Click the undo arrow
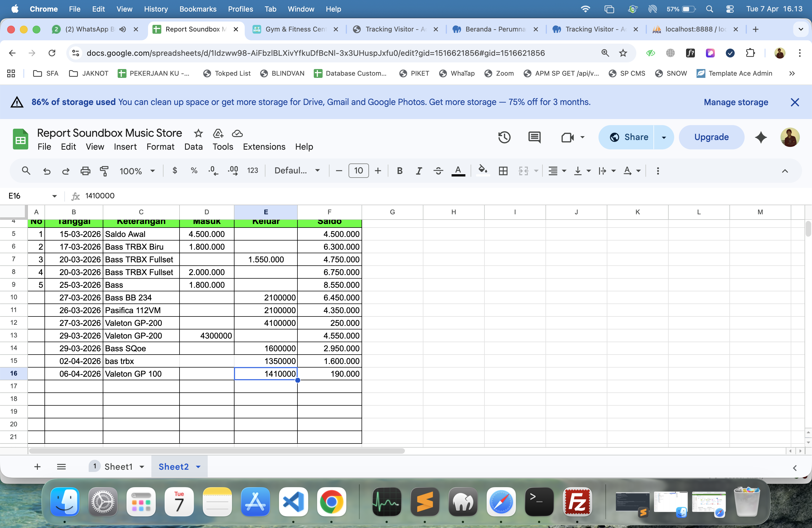This screenshot has width=812, height=528. (x=47, y=171)
